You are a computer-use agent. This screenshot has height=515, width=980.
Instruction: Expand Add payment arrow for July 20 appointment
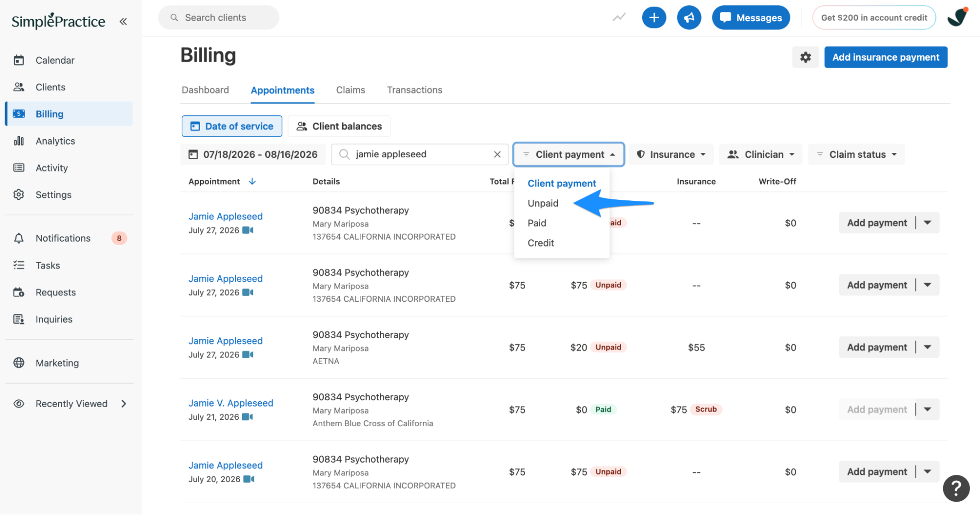tap(928, 471)
